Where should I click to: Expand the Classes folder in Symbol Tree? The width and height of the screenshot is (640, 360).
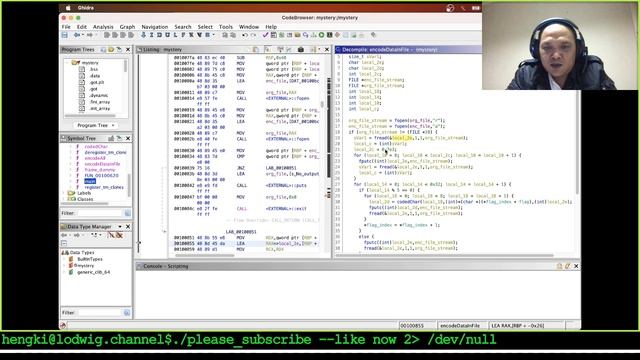64,199
